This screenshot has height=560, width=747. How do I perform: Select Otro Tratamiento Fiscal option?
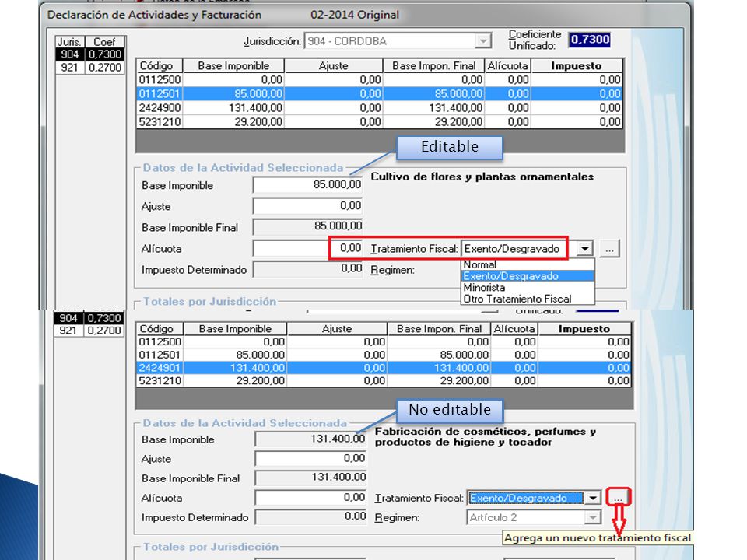click(x=528, y=299)
